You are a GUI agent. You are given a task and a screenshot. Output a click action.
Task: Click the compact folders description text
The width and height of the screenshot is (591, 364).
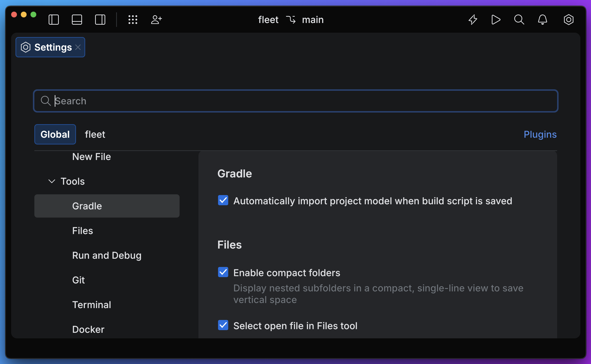[378, 294]
